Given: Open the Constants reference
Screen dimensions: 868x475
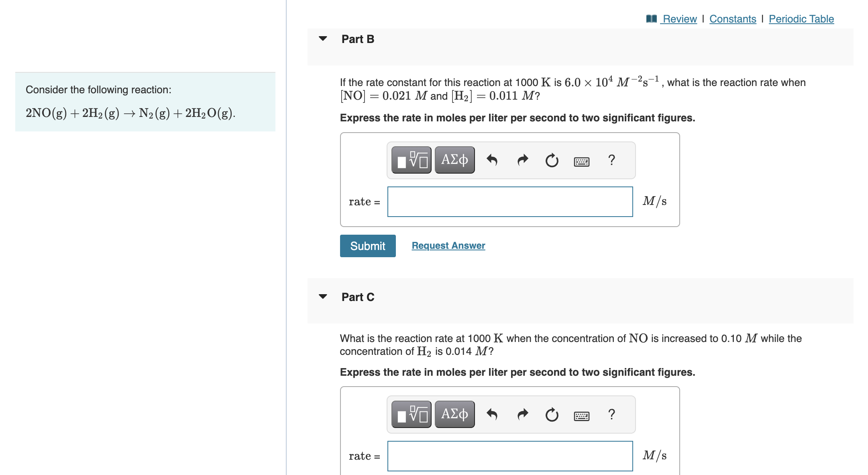Looking at the screenshot, I should click(x=732, y=18).
